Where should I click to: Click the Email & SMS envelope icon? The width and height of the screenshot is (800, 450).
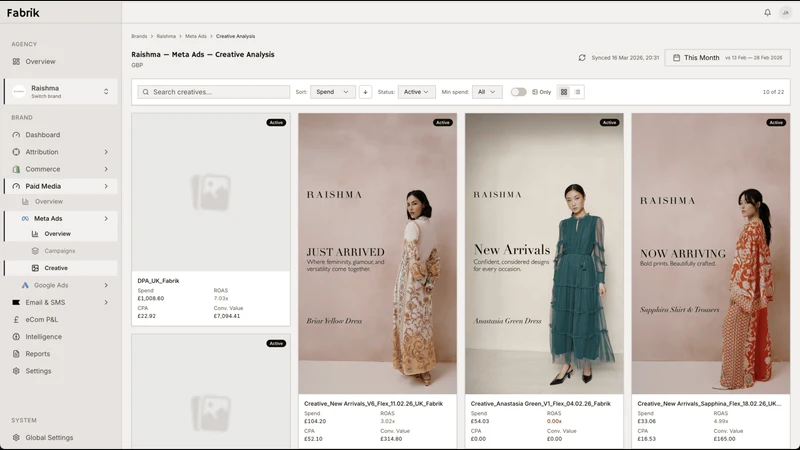[16, 303]
